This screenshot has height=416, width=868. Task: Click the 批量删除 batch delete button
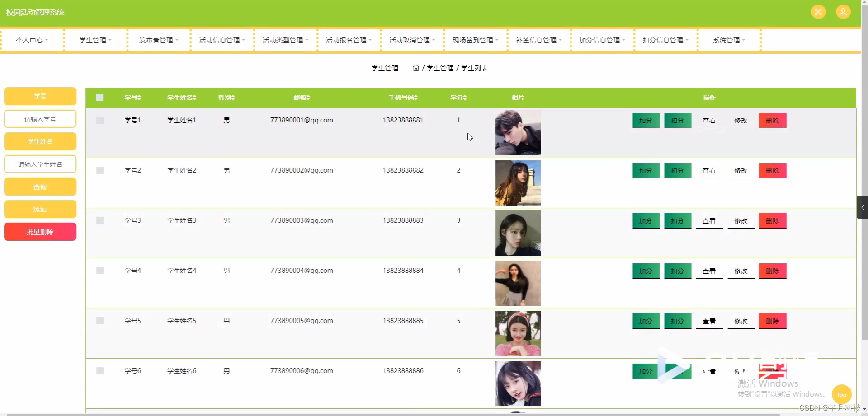40,232
